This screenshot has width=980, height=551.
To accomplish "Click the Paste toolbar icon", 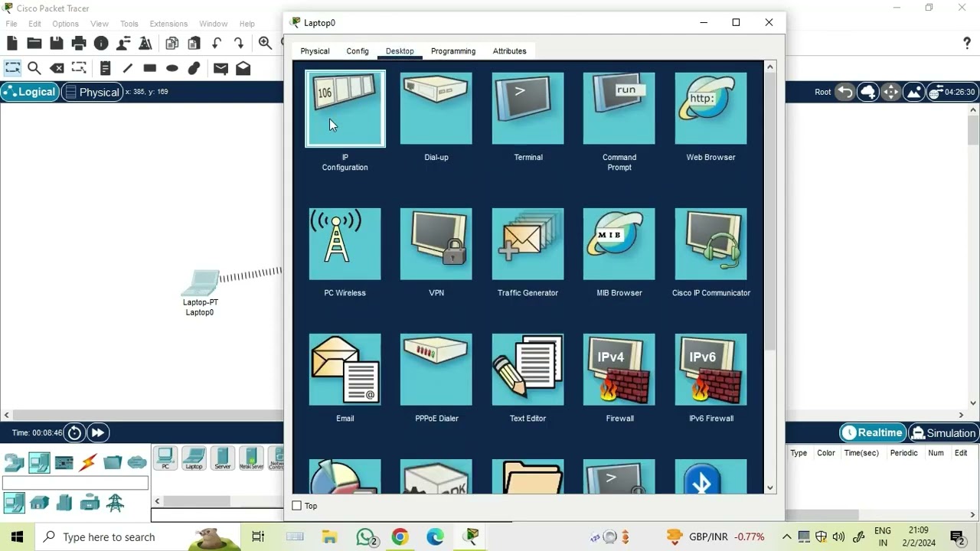I will 194,44.
